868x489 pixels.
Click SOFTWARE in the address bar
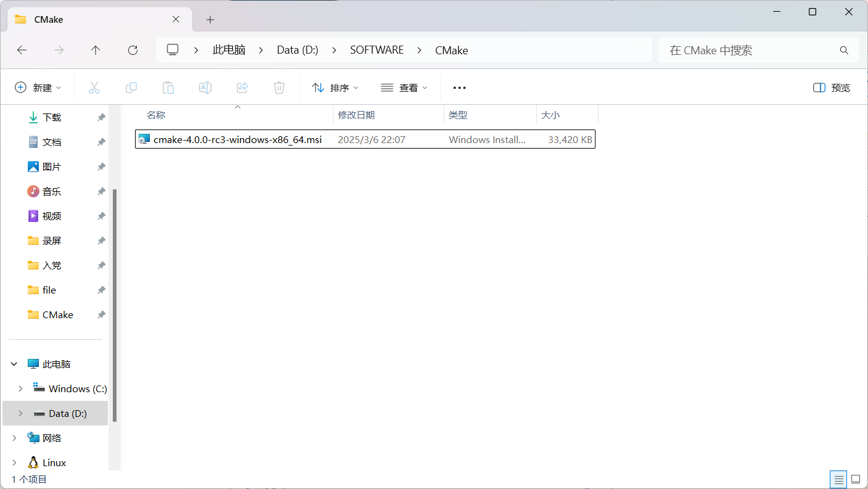click(377, 51)
